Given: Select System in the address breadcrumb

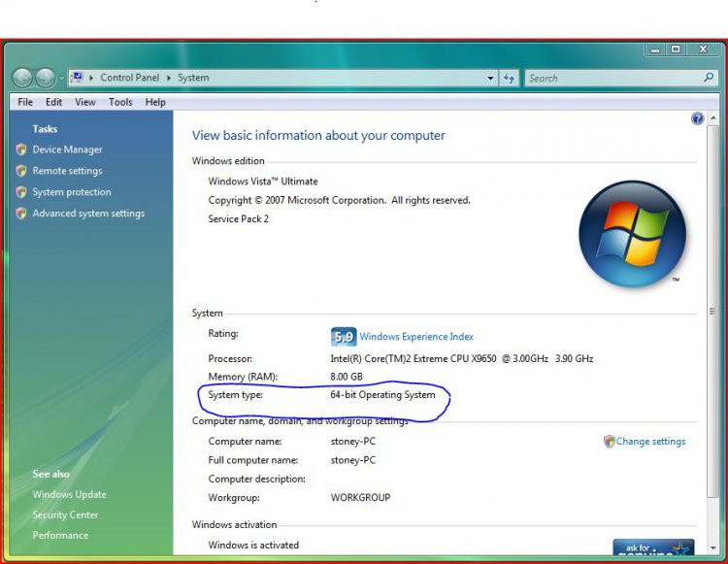Looking at the screenshot, I should pos(193,78).
